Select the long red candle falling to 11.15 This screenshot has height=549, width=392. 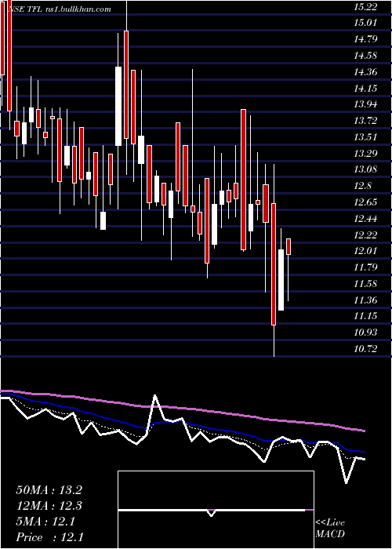coord(274,264)
